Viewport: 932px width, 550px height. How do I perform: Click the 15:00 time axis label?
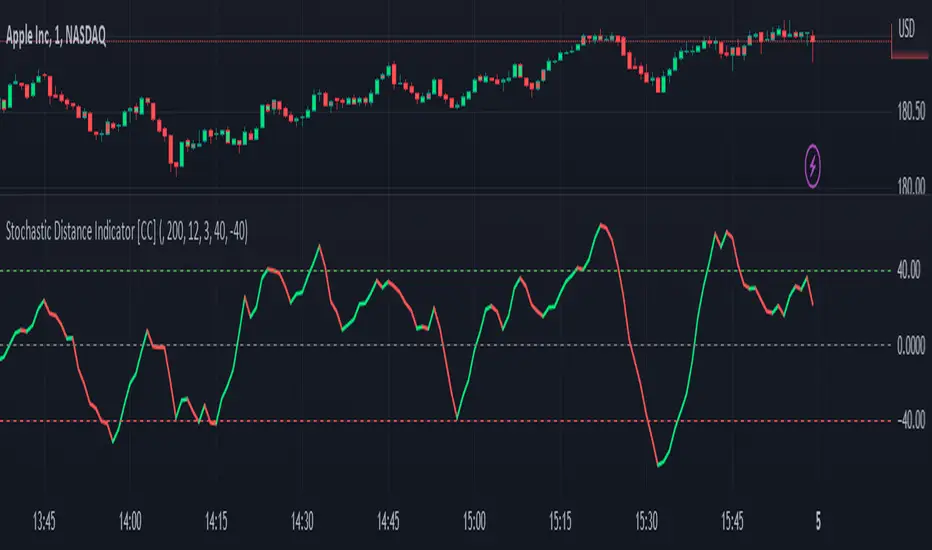(474, 521)
